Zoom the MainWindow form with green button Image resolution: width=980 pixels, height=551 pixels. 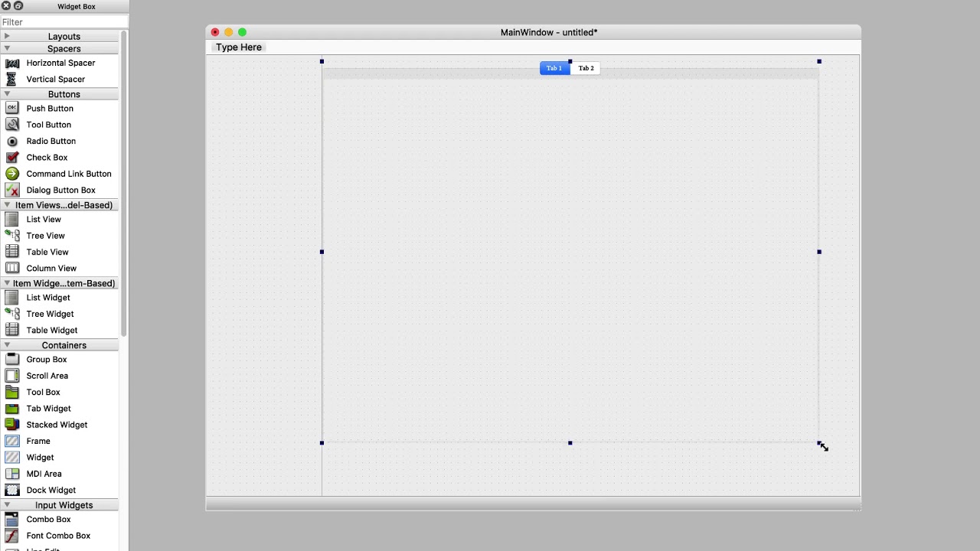243,32
